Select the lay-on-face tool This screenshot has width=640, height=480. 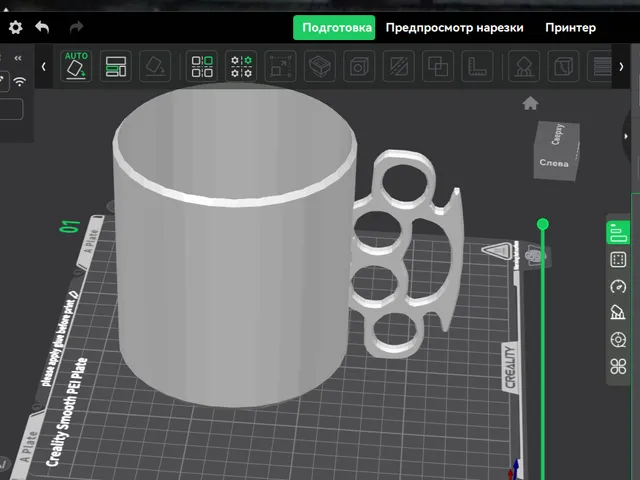155,66
